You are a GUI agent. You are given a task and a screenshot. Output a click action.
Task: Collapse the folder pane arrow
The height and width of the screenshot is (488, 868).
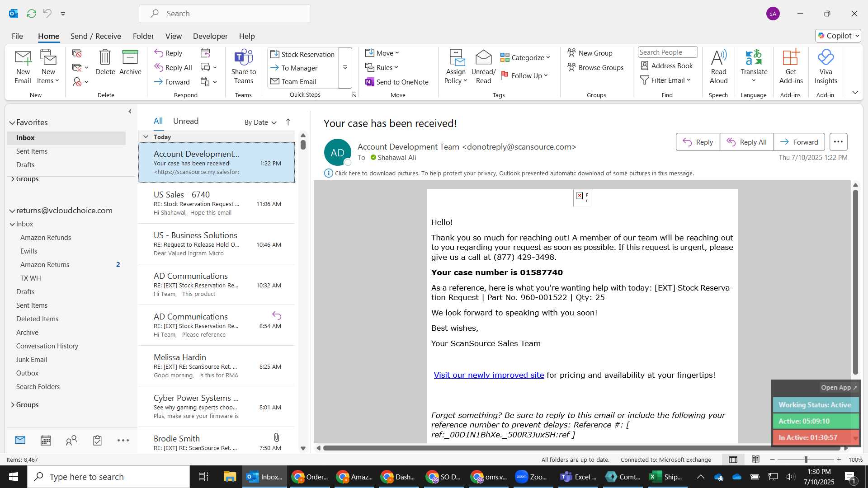click(130, 111)
